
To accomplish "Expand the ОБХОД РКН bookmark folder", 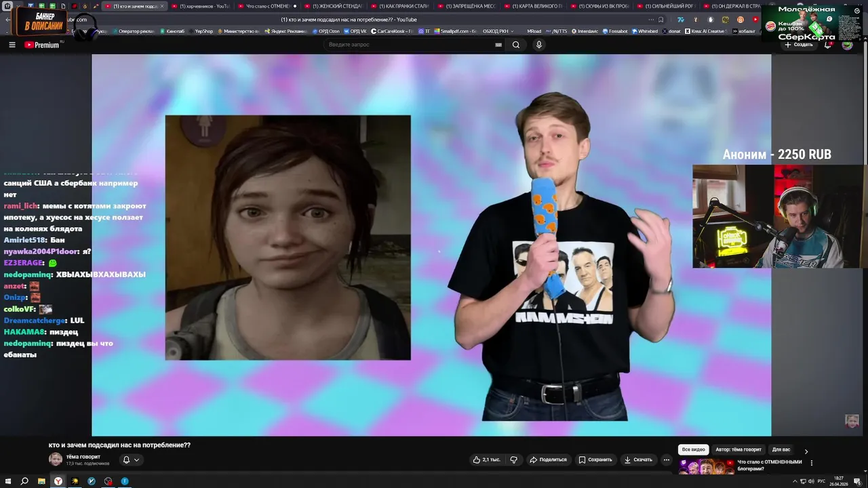I will [498, 31].
